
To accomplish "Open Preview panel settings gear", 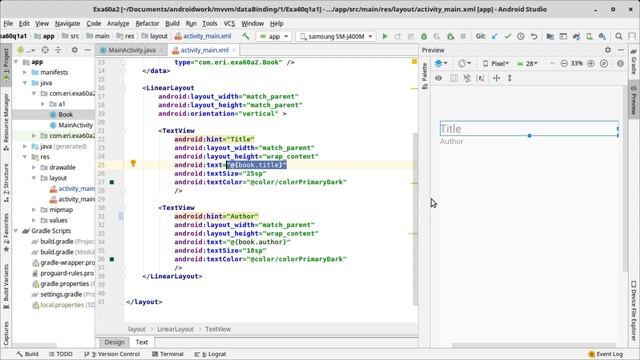I will (608, 50).
